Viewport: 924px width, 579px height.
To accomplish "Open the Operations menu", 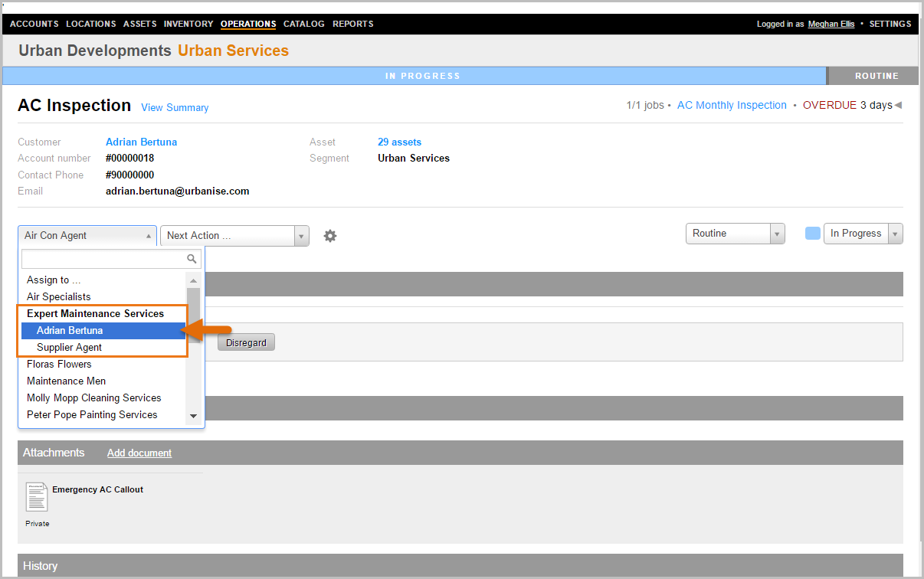I will pyautogui.click(x=248, y=24).
